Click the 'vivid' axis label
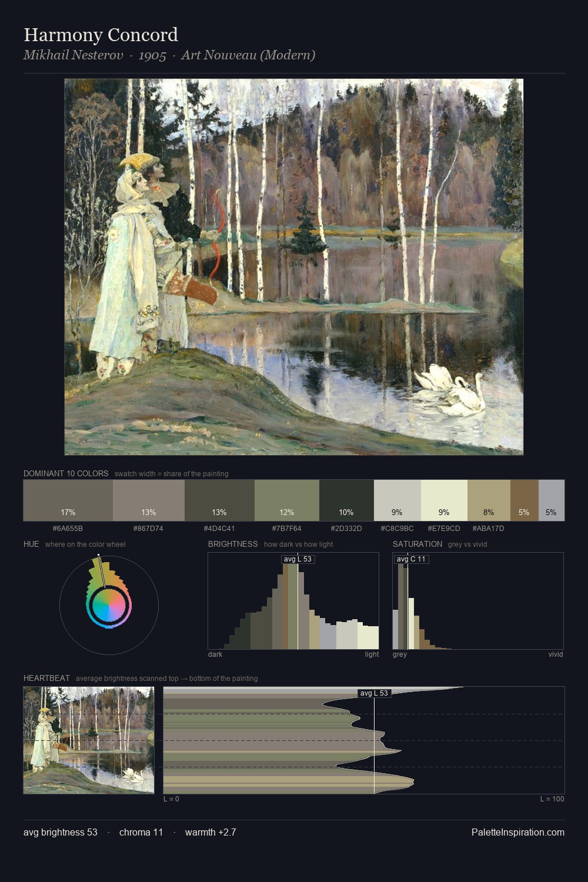The height and width of the screenshot is (882, 588). (556, 654)
